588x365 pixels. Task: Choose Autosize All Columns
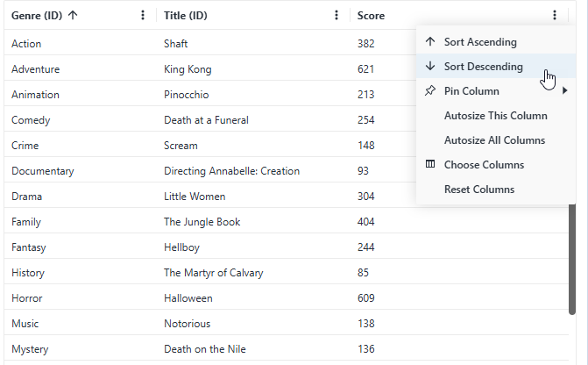(x=494, y=140)
